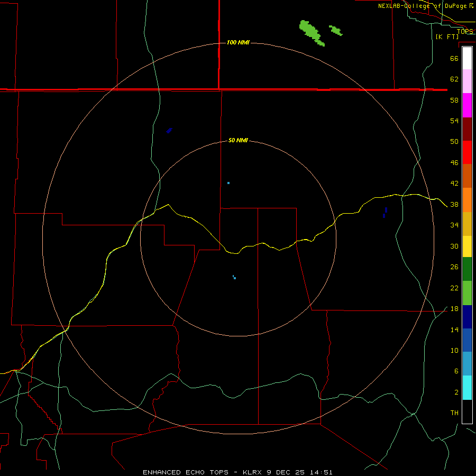Click the black TH swatch at the legend bottom

467,411
